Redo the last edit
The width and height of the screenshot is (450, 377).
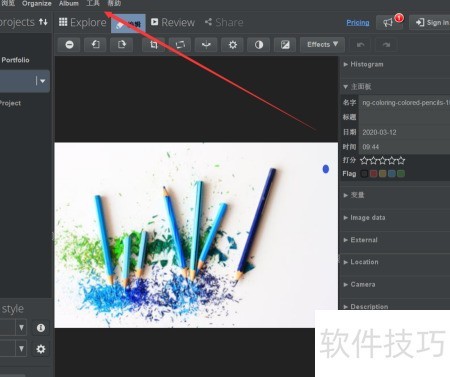tap(386, 45)
